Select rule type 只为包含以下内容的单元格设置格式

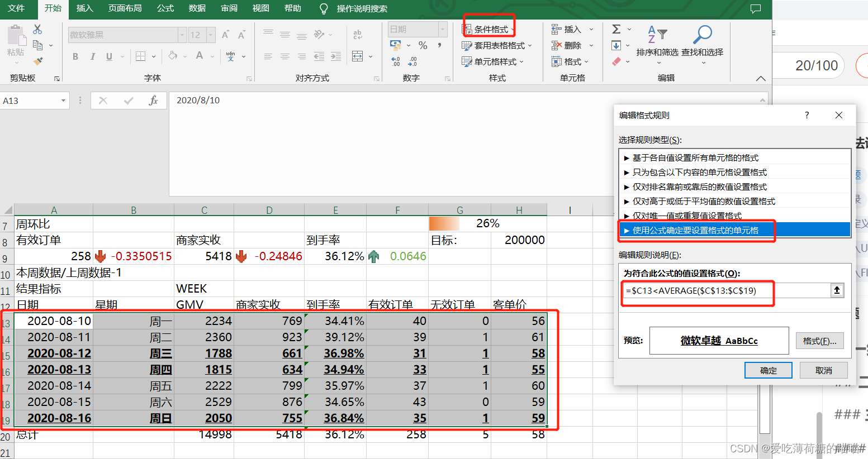click(734, 172)
